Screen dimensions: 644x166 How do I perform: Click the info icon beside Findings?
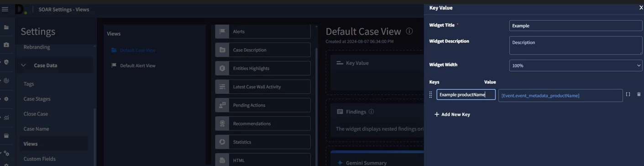371,112
